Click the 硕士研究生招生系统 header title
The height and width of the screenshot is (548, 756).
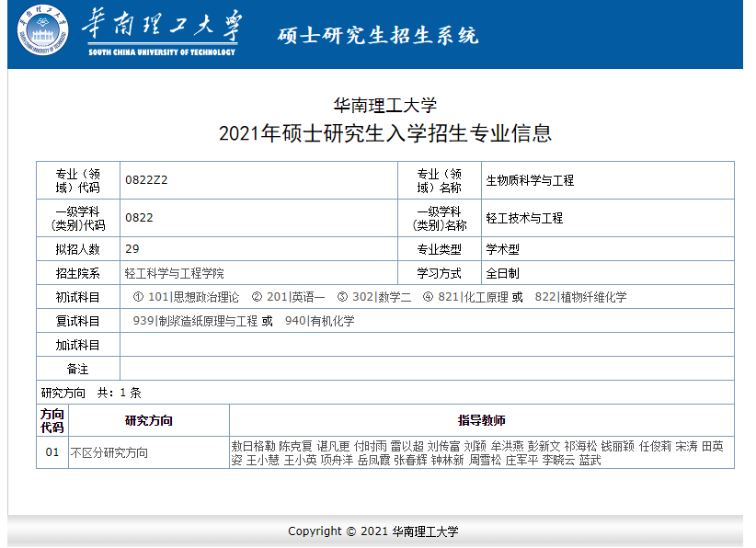pos(378,36)
